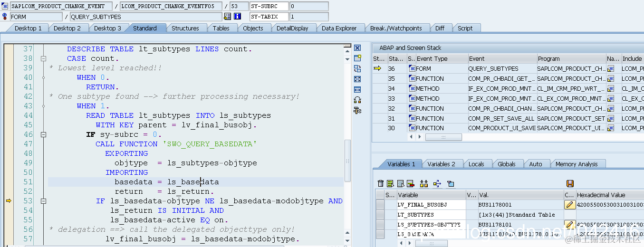Open the Break./Watchpoints tab
The height and width of the screenshot is (247, 644).
pos(396,28)
